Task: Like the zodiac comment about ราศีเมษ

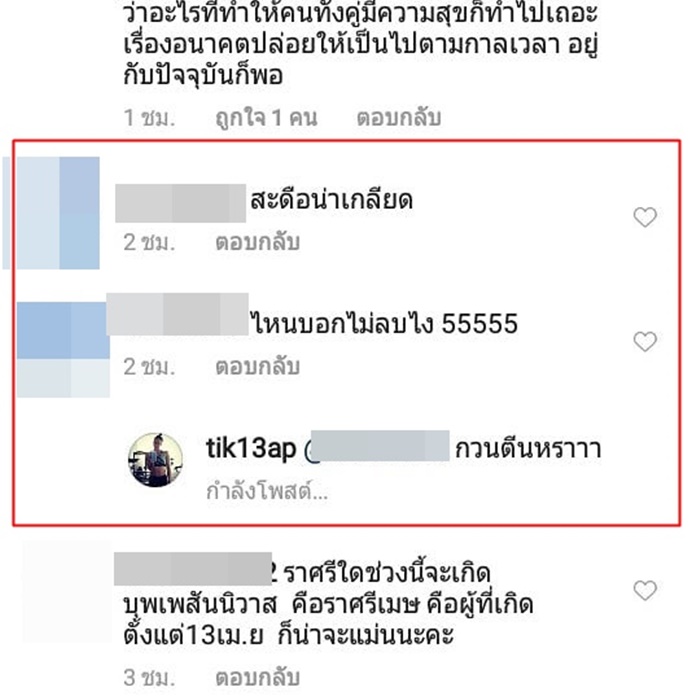Action: click(x=645, y=590)
